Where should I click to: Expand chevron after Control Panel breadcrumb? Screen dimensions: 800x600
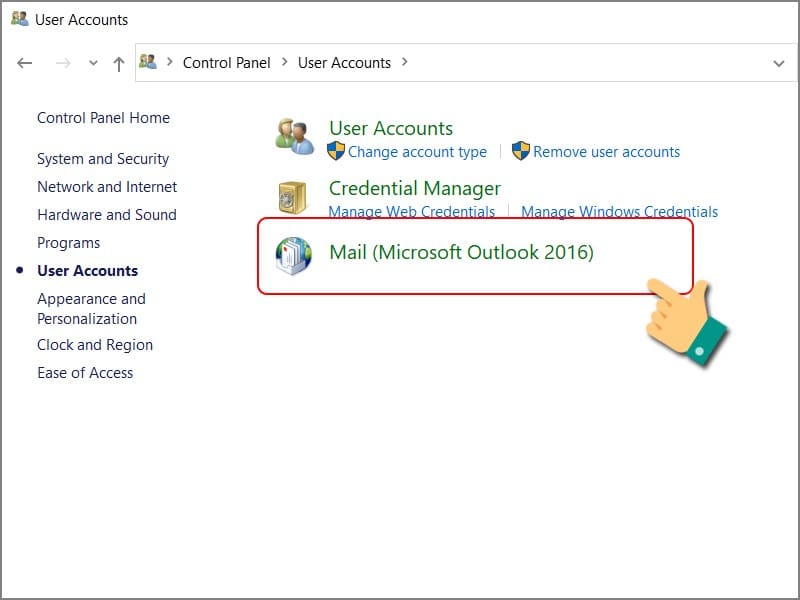pyautogui.click(x=285, y=62)
